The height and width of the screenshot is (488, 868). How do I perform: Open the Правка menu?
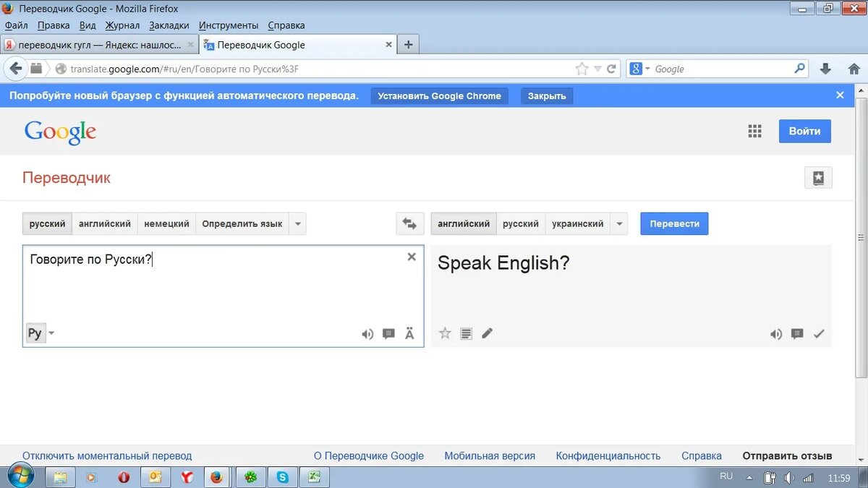(54, 25)
